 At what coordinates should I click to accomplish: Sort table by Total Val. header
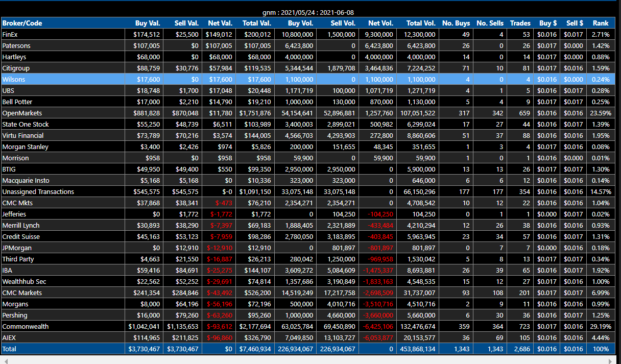click(257, 23)
